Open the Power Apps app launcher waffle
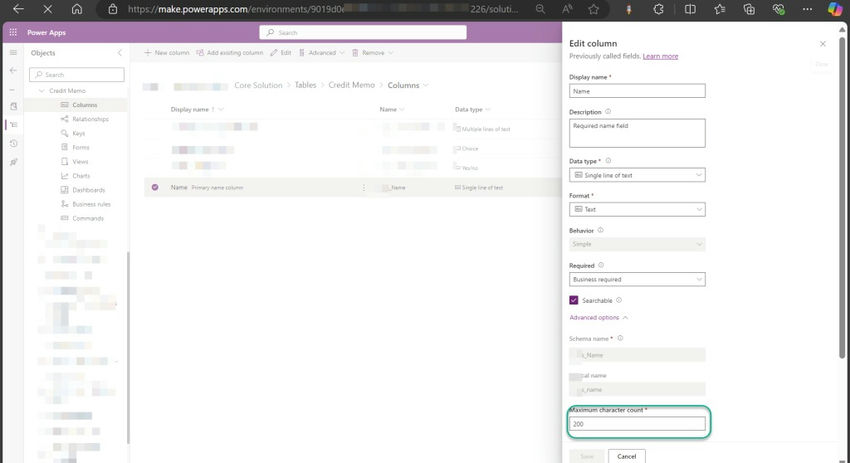 click(x=13, y=33)
